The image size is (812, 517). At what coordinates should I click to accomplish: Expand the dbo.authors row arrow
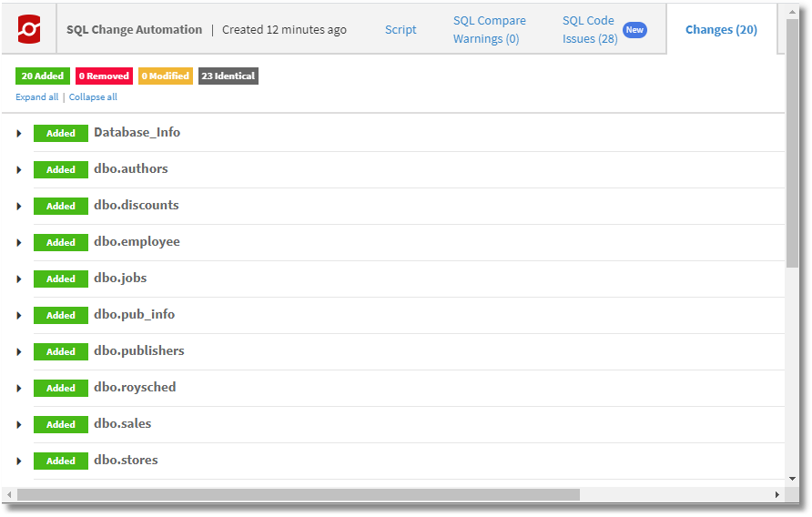19,170
